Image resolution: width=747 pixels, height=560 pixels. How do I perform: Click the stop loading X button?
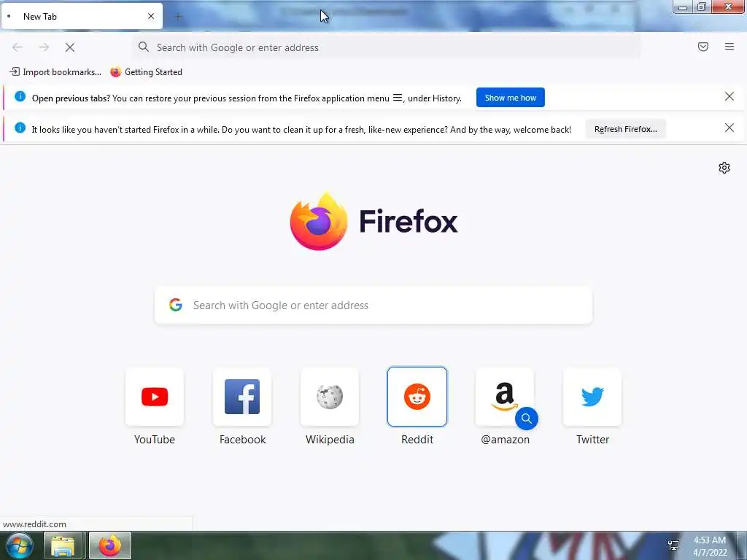(70, 47)
